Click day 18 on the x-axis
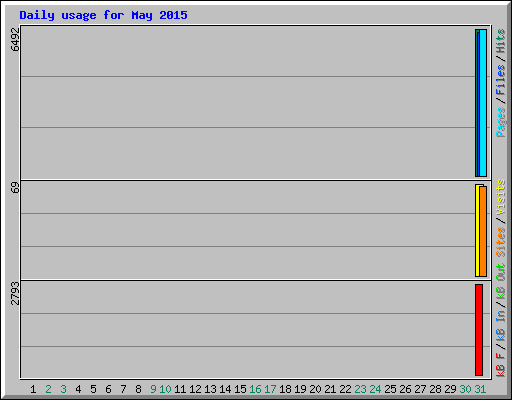 [285, 389]
